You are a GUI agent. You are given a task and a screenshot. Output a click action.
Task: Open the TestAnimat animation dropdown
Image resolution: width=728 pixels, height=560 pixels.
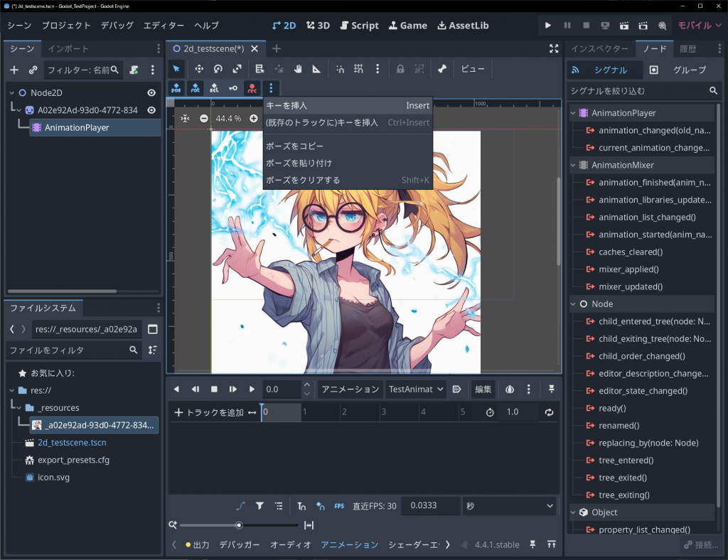(415, 389)
